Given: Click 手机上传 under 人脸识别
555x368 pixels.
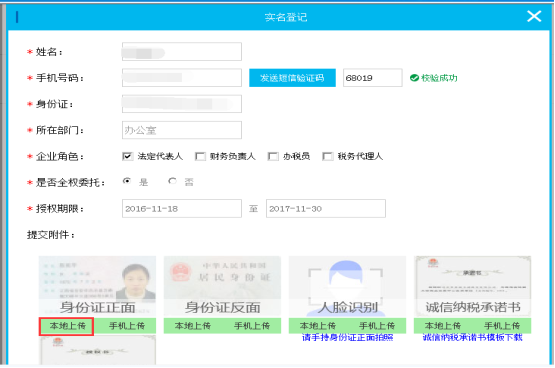Looking at the screenshot, I should 377,326.
